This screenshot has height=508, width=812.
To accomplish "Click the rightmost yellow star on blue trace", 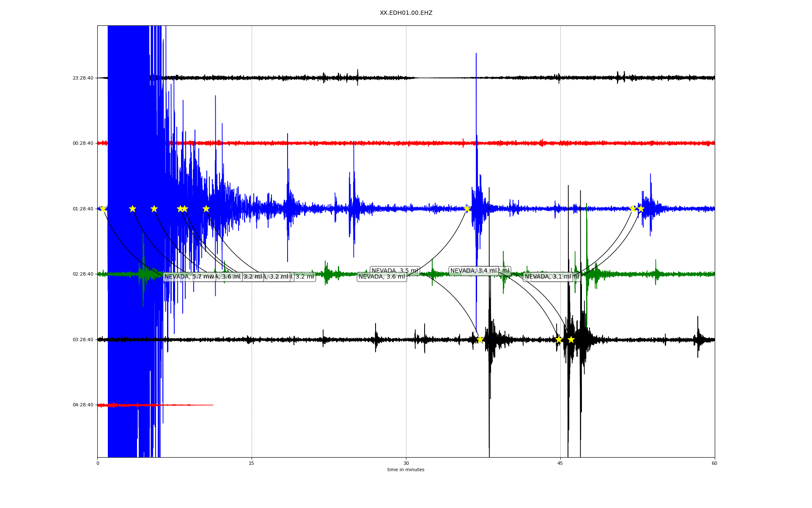I will coord(641,209).
